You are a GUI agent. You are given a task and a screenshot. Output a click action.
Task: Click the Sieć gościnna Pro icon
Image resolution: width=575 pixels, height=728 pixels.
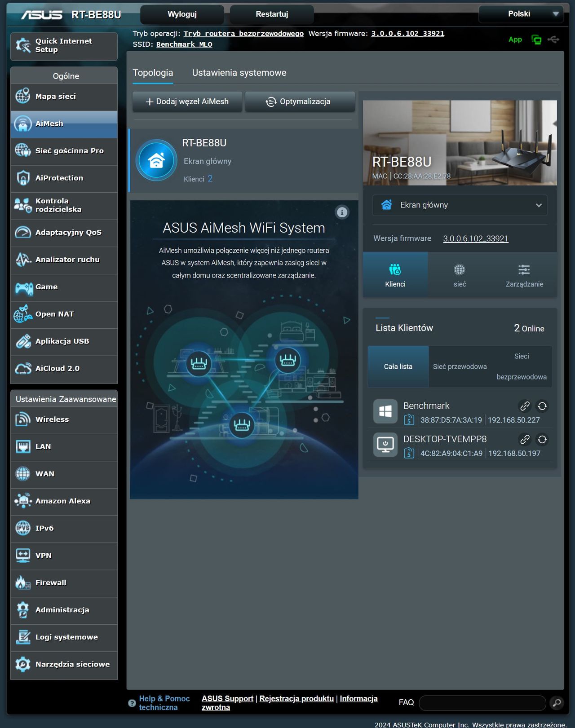tap(23, 150)
